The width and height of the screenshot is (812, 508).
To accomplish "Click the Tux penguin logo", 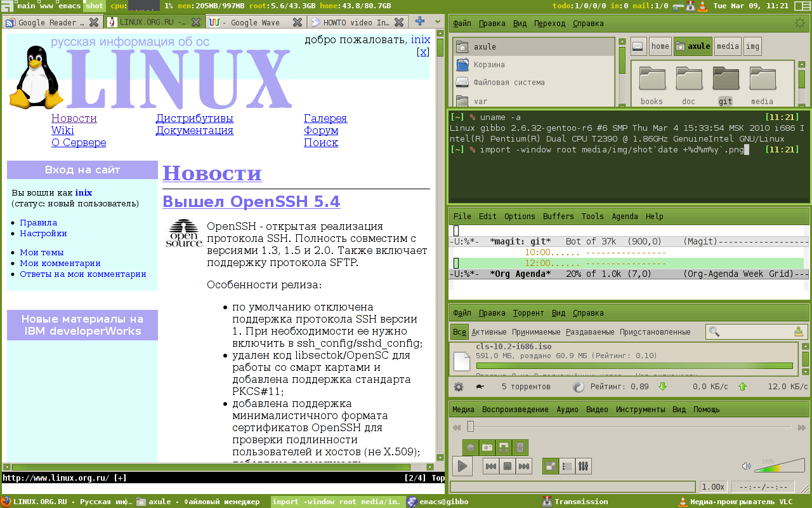I will point(36,77).
